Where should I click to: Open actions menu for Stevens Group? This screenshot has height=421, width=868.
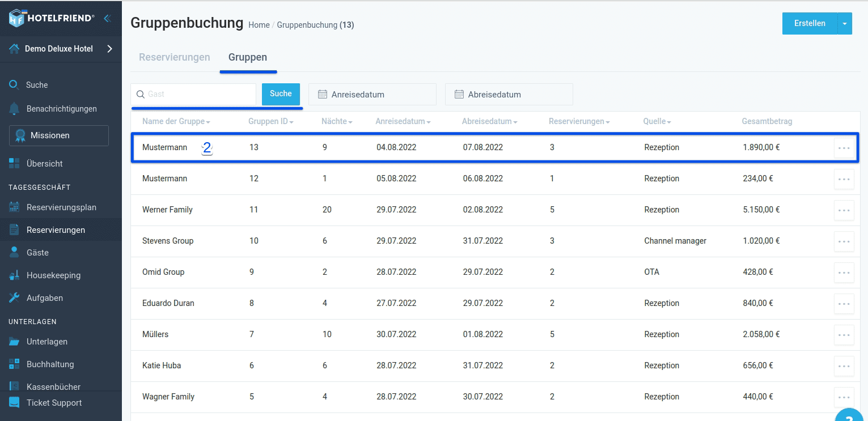tap(844, 241)
